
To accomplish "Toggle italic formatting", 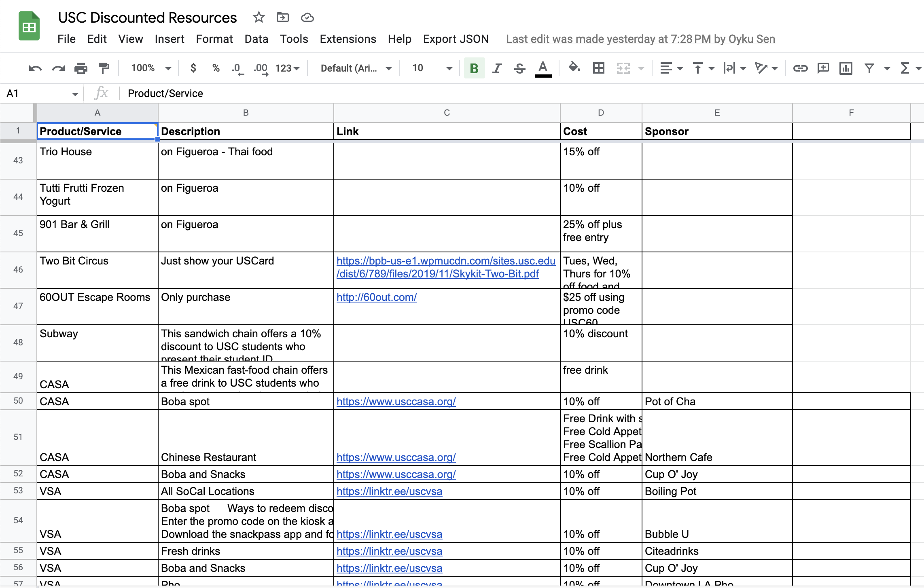I will (497, 68).
